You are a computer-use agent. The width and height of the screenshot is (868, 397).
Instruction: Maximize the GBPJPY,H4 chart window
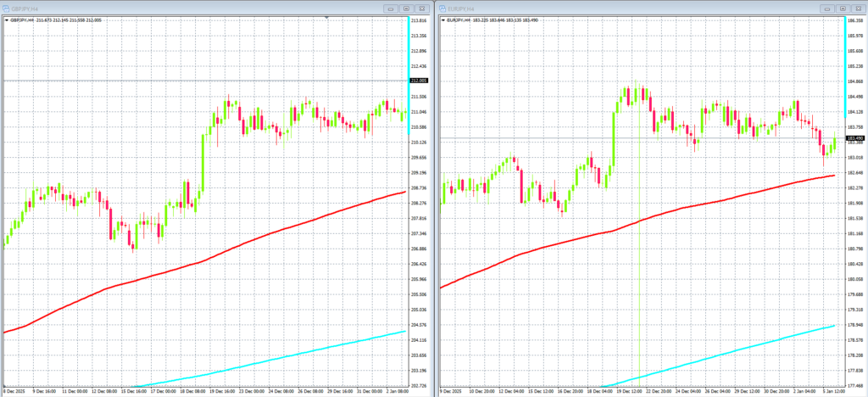point(407,7)
